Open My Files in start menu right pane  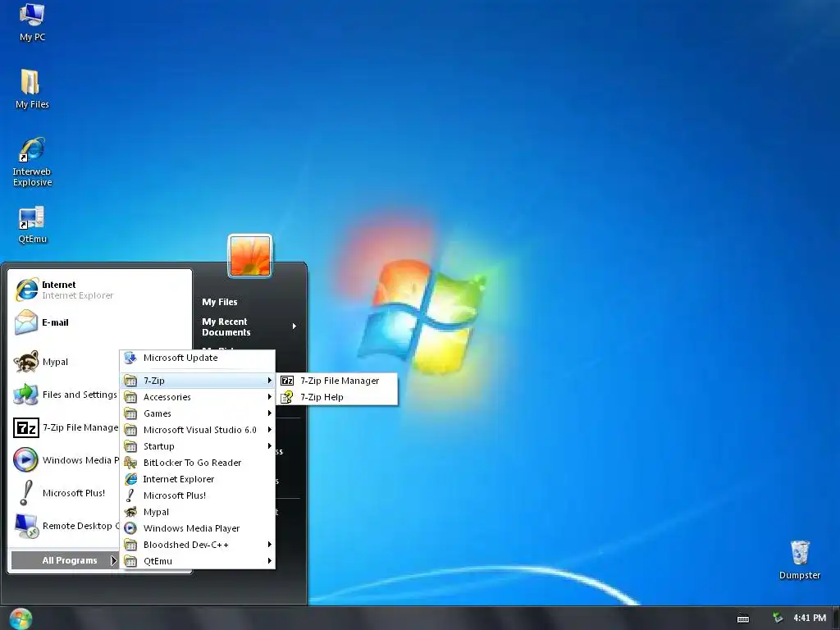click(x=220, y=302)
